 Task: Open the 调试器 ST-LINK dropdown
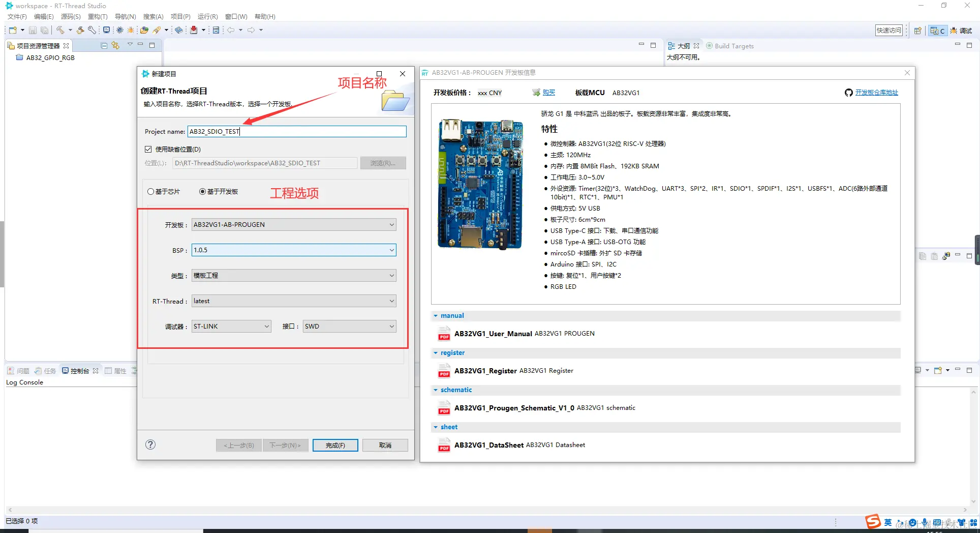pos(231,327)
